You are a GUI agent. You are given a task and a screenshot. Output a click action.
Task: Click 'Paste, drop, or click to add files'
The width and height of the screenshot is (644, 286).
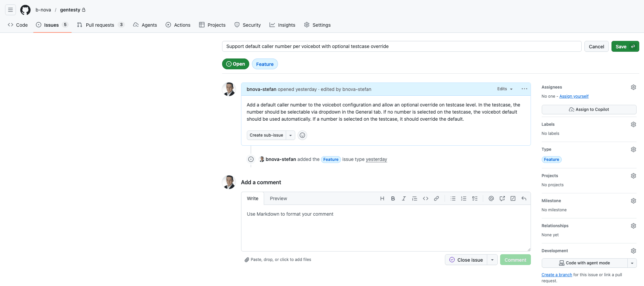281,260
